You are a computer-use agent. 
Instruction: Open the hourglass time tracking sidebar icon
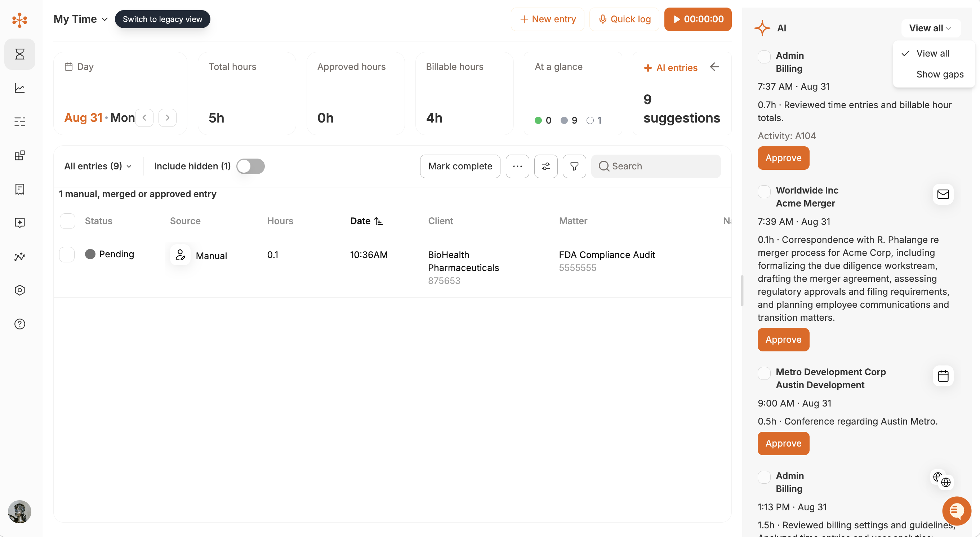20,54
